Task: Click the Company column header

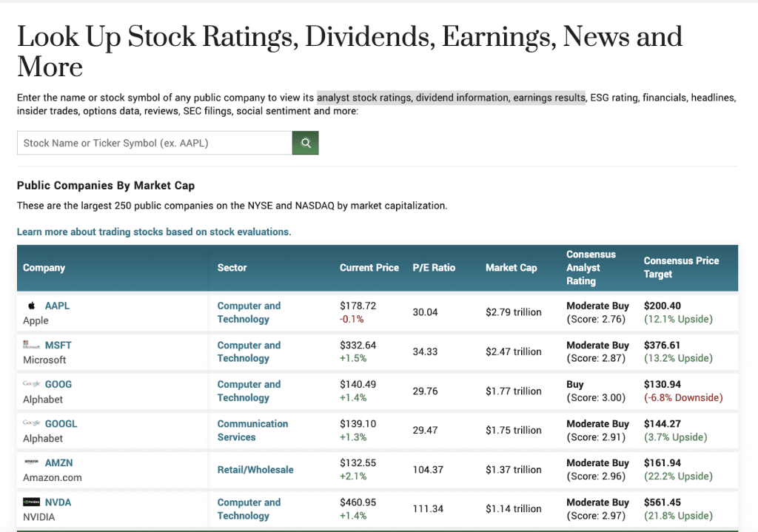Action: [x=44, y=268]
